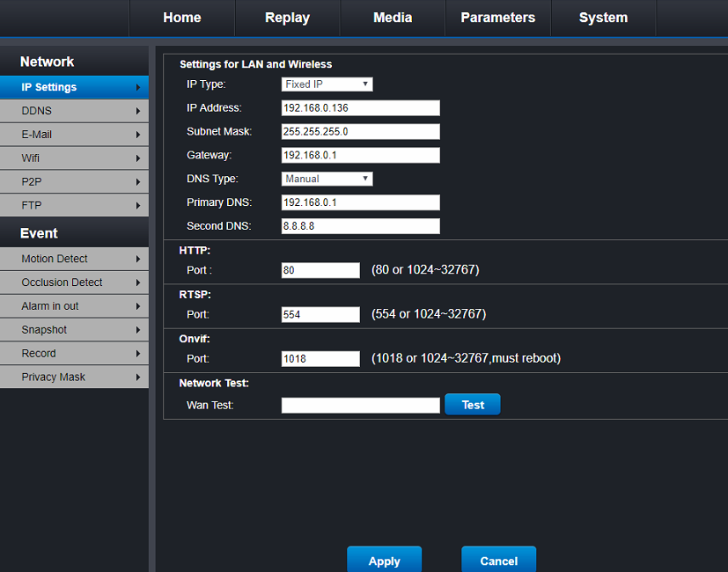This screenshot has height=572, width=728.
Task: Go to the System tab
Action: pos(603,18)
